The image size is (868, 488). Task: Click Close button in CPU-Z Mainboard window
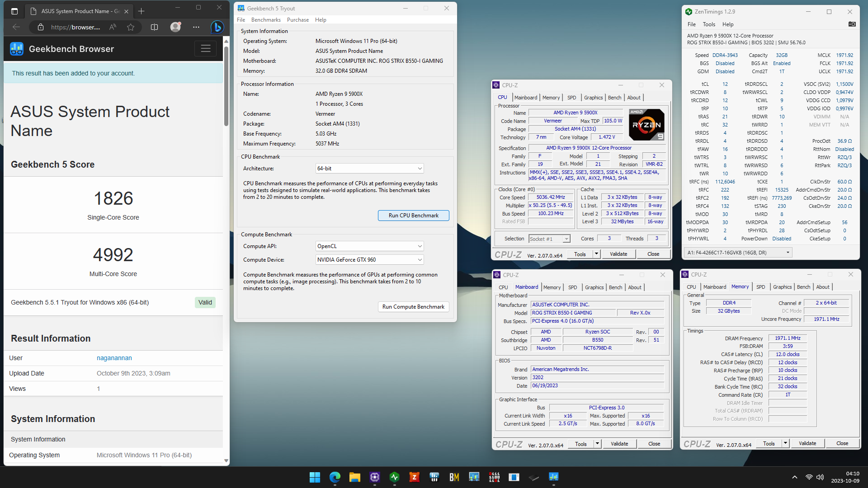tap(654, 444)
